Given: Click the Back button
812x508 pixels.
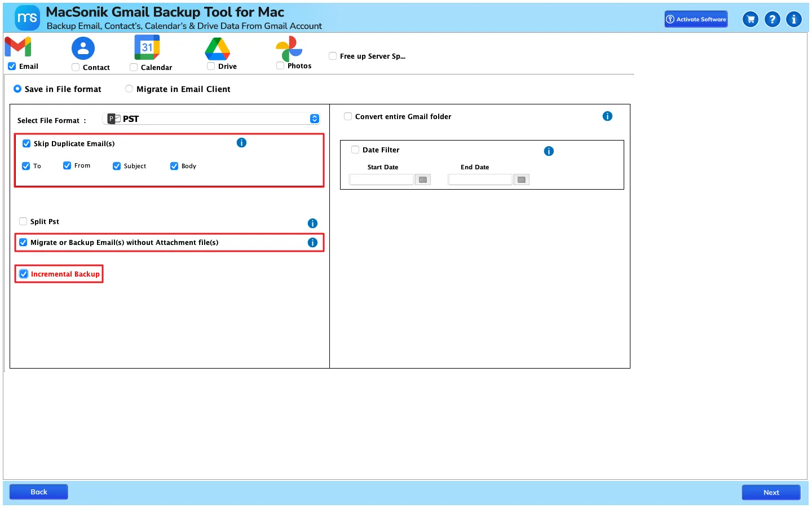Looking at the screenshot, I should [39, 492].
